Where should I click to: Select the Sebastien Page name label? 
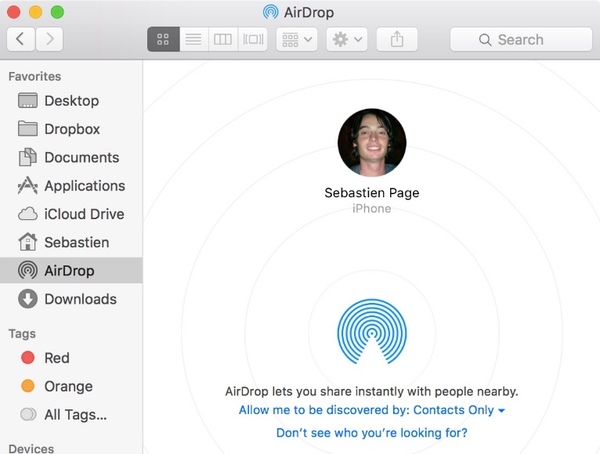pos(372,193)
